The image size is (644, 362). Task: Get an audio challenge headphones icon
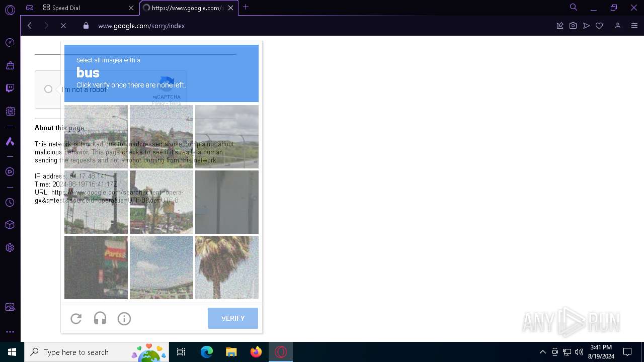(100, 318)
